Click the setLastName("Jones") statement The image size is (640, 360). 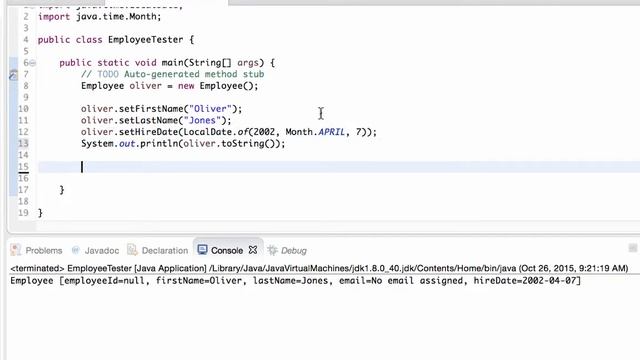tap(156, 120)
